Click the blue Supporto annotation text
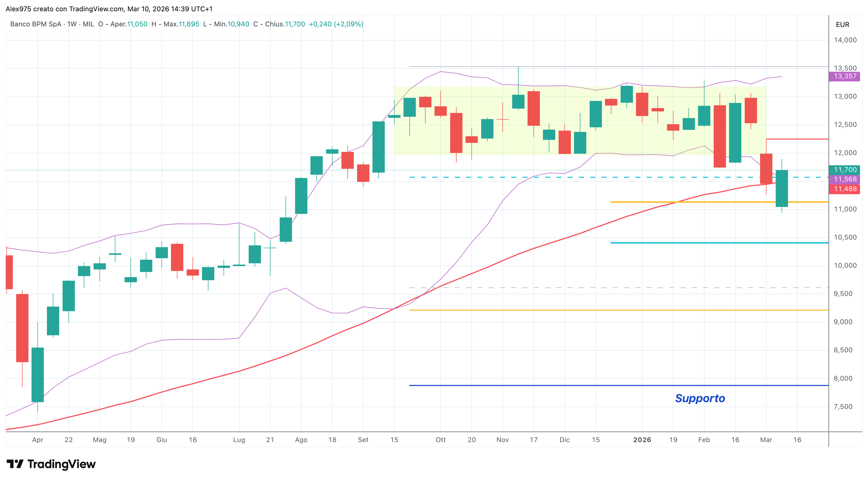868x481 pixels. click(700, 399)
